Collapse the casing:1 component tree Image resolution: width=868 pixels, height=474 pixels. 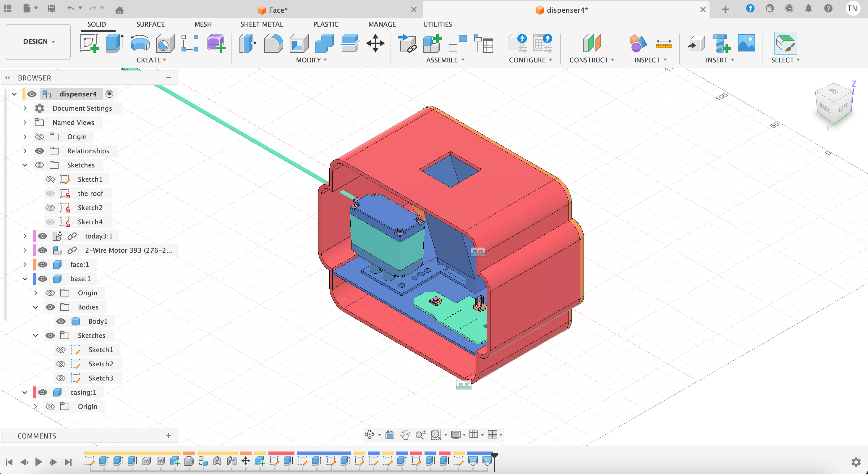coord(25,392)
